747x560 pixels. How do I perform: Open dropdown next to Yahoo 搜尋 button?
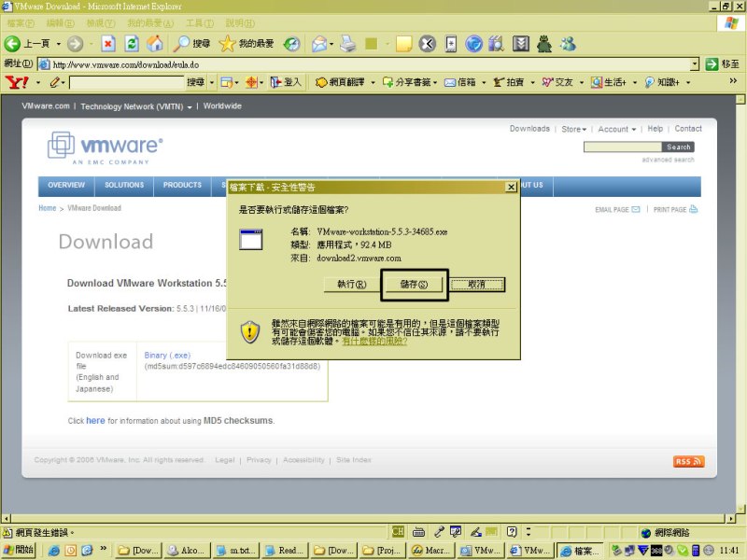[x=212, y=82]
